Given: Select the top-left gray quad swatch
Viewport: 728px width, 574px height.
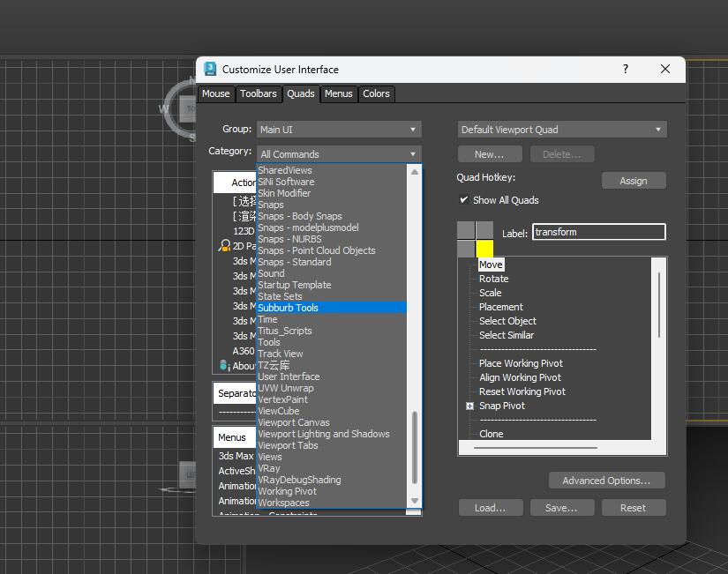Looking at the screenshot, I should click(466, 230).
